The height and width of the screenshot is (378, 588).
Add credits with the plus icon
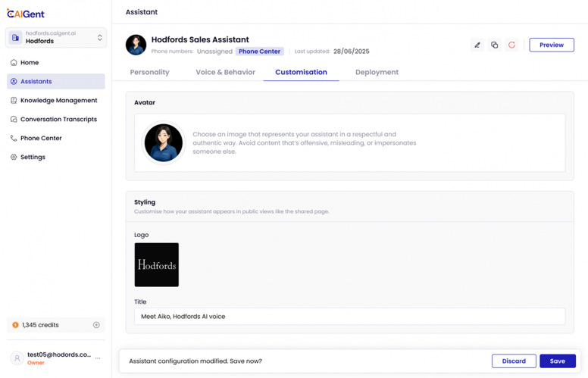[x=96, y=325]
